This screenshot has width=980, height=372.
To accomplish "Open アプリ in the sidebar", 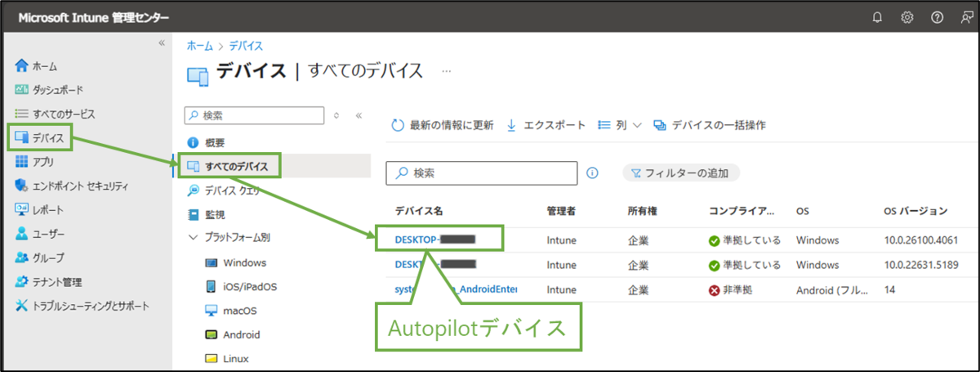I will click(34, 162).
